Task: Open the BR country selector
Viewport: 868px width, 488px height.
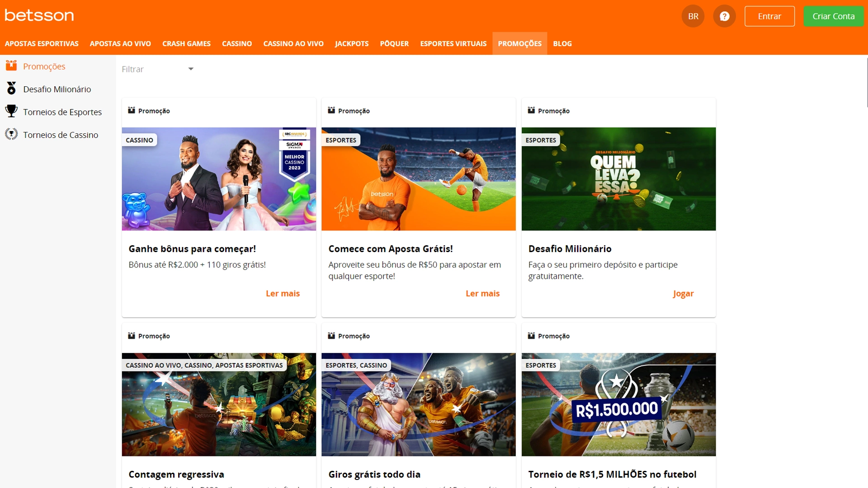Action: tap(693, 16)
